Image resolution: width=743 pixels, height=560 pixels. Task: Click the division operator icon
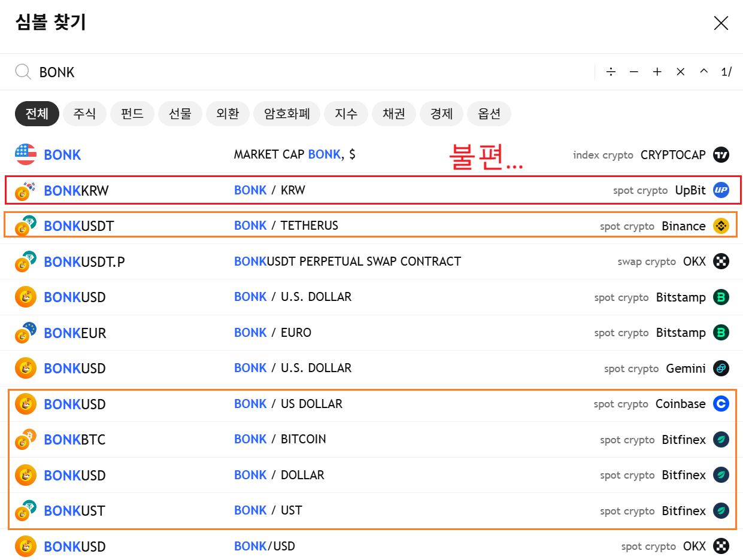coord(611,72)
